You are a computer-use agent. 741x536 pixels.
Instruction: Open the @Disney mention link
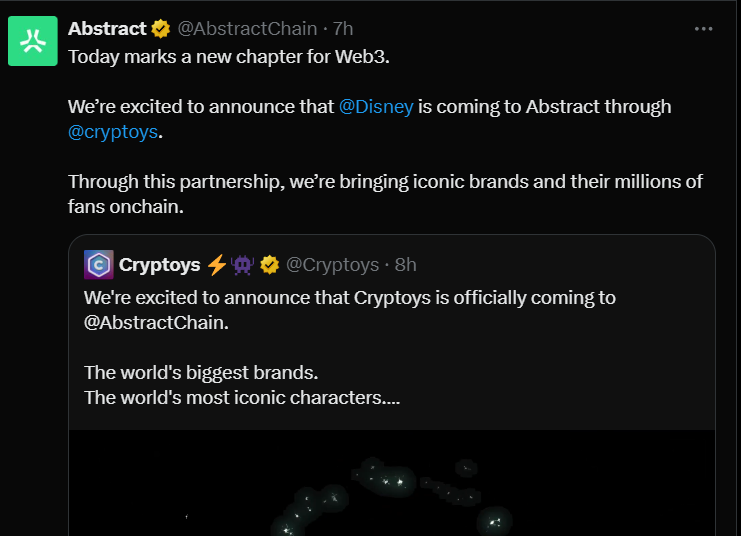[376, 106]
